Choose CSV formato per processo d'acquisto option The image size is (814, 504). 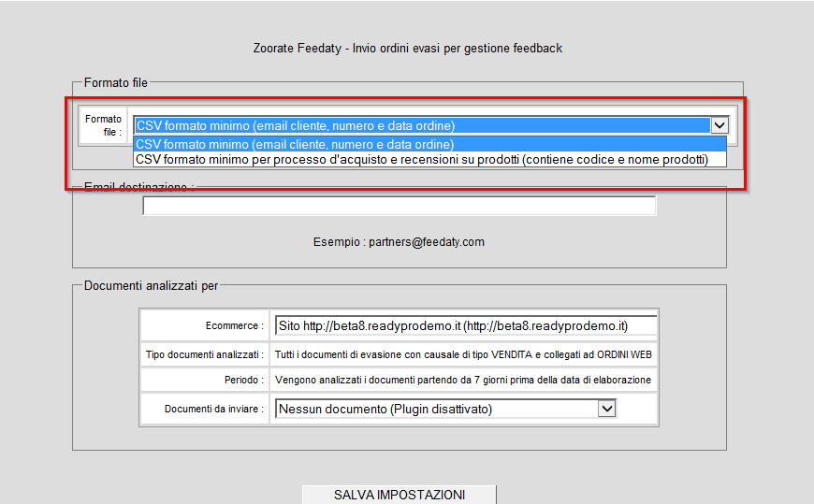click(x=429, y=159)
